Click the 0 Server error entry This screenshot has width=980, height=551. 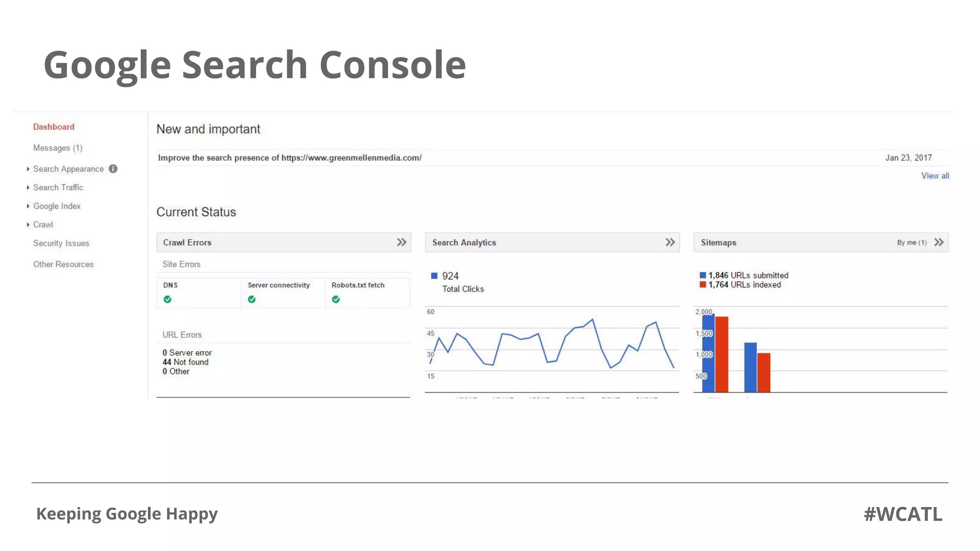point(187,353)
